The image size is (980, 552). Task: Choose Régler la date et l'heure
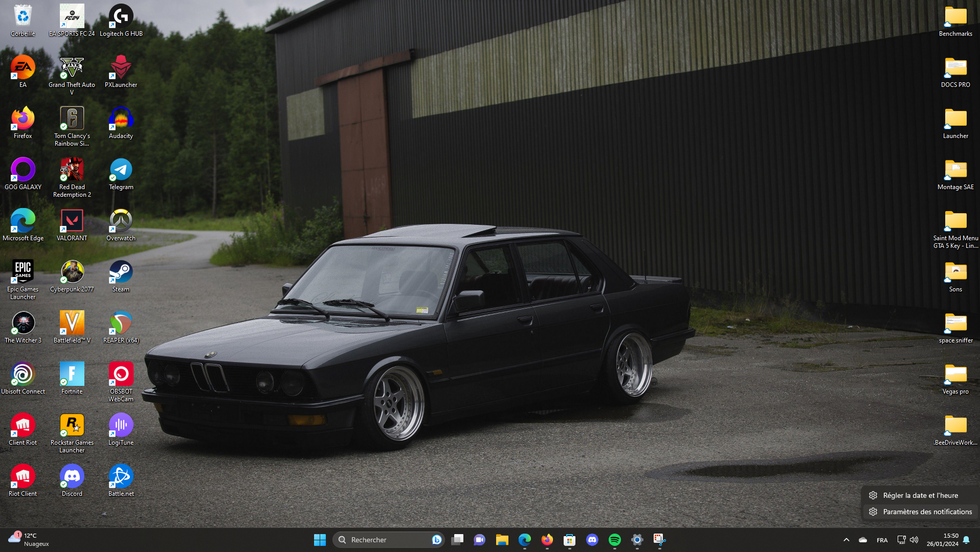coord(920,495)
